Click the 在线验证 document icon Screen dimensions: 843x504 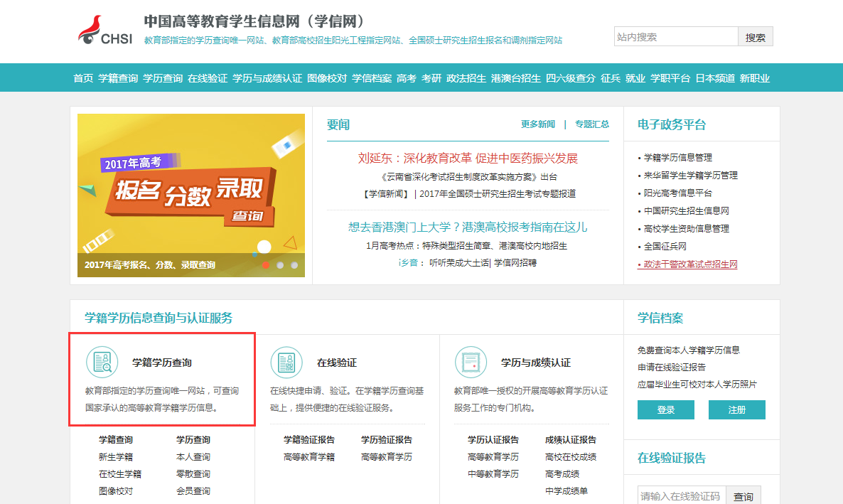click(x=286, y=362)
